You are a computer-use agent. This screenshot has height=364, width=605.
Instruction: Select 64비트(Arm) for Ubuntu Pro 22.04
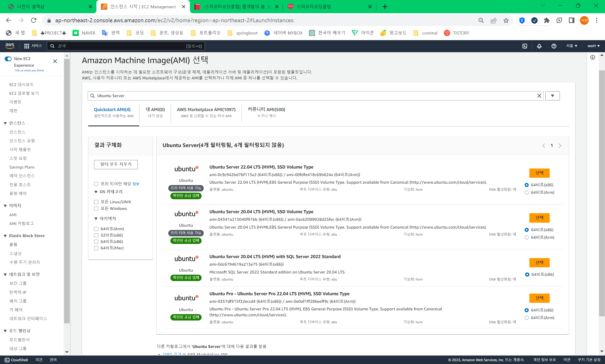527,318
